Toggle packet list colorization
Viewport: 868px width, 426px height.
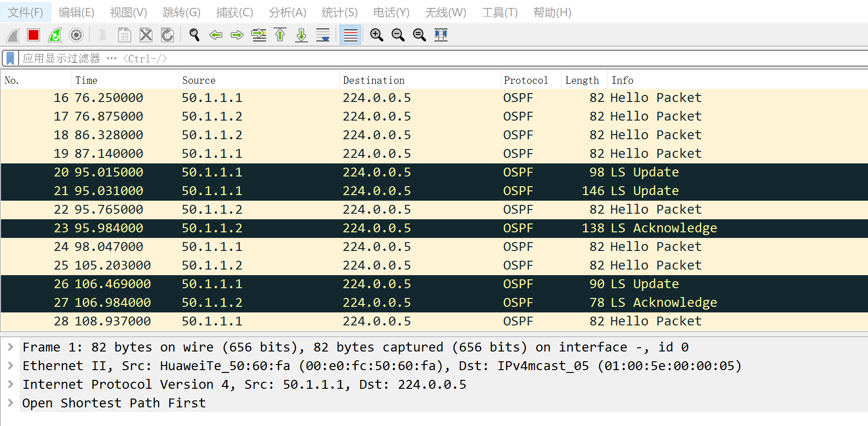350,35
